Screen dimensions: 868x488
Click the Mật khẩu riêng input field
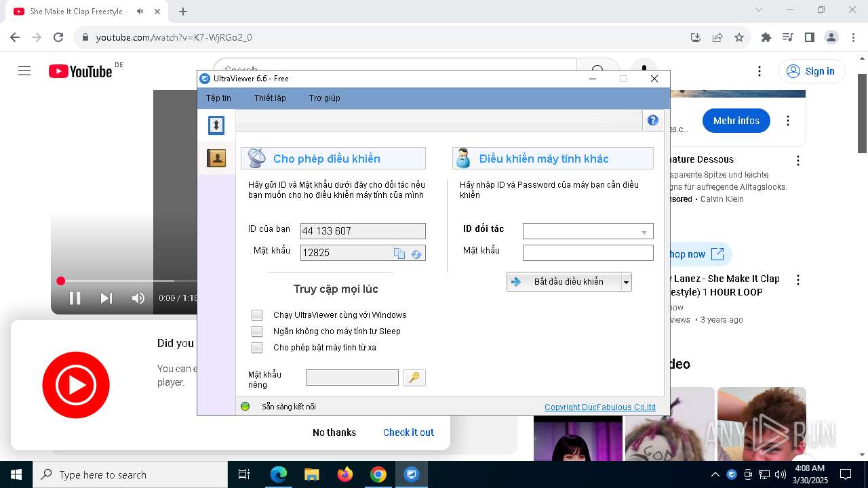[x=352, y=378]
